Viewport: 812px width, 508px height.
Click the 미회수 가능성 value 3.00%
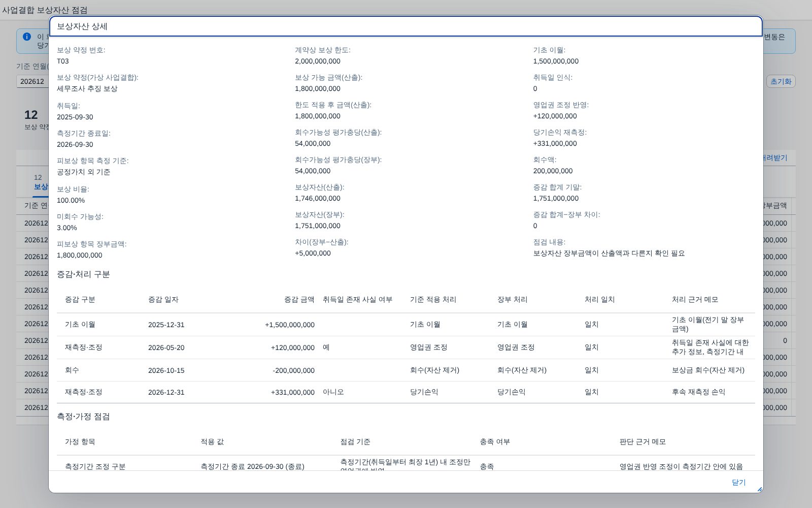coord(67,228)
